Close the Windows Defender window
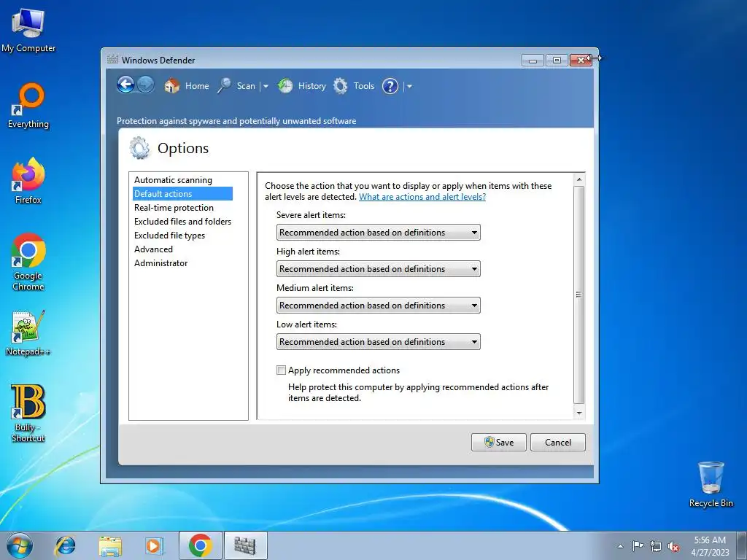The height and width of the screenshot is (560, 747). pyautogui.click(x=581, y=60)
